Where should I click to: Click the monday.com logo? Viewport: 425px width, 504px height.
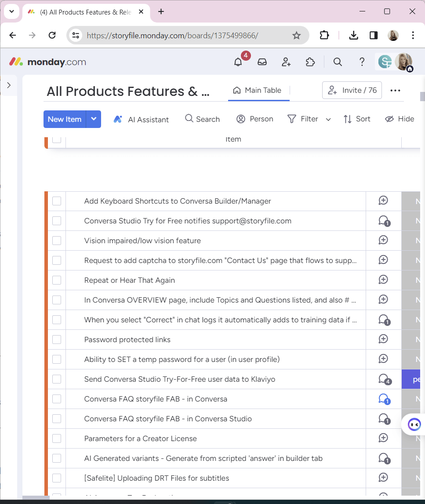coord(47,62)
